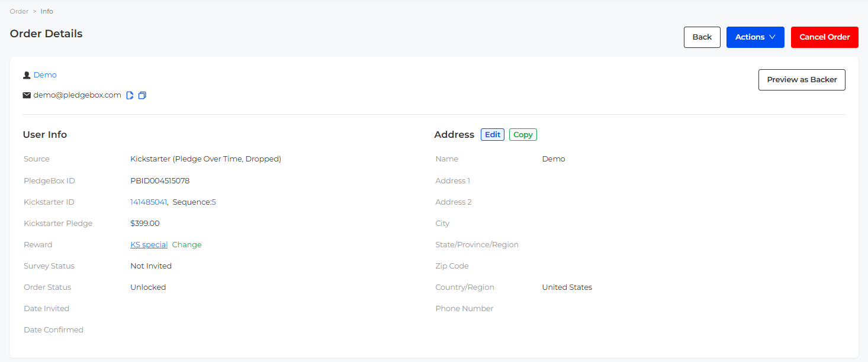
Task: Copy the email address using copy icon
Action: (x=142, y=95)
